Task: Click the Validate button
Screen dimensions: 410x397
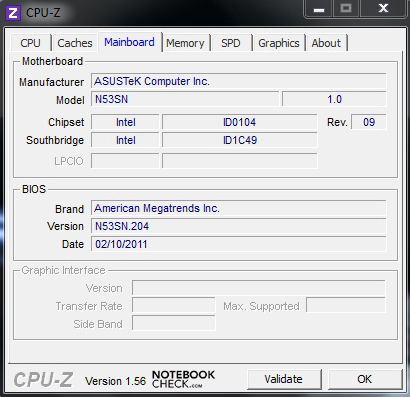Action: coord(284,379)
